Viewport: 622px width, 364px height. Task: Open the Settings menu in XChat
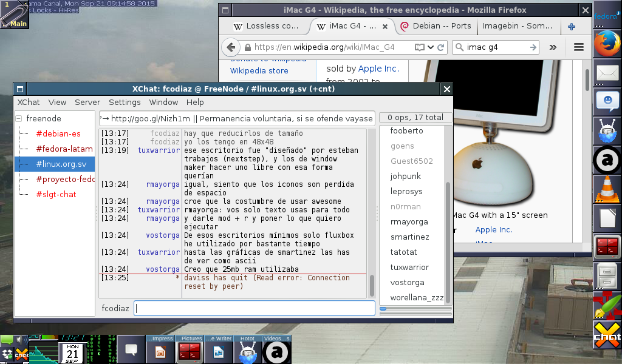pos(125,102)
